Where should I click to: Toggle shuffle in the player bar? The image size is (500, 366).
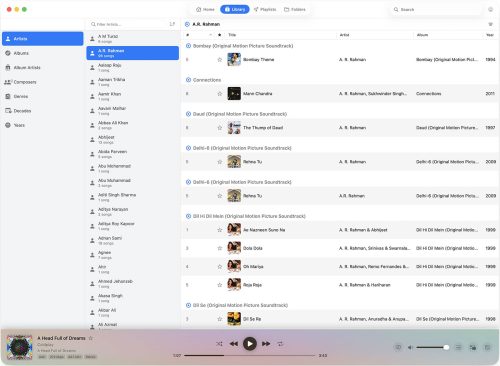[219, 344]
